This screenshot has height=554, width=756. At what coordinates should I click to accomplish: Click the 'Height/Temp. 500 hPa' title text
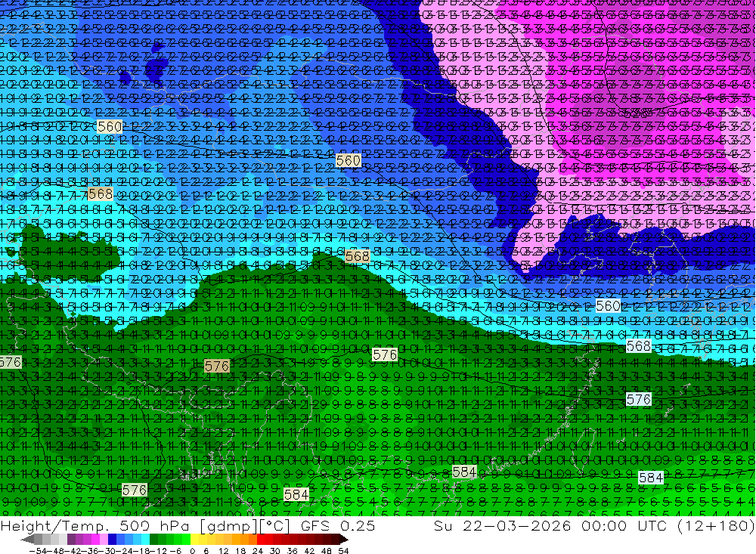[94, 526]
